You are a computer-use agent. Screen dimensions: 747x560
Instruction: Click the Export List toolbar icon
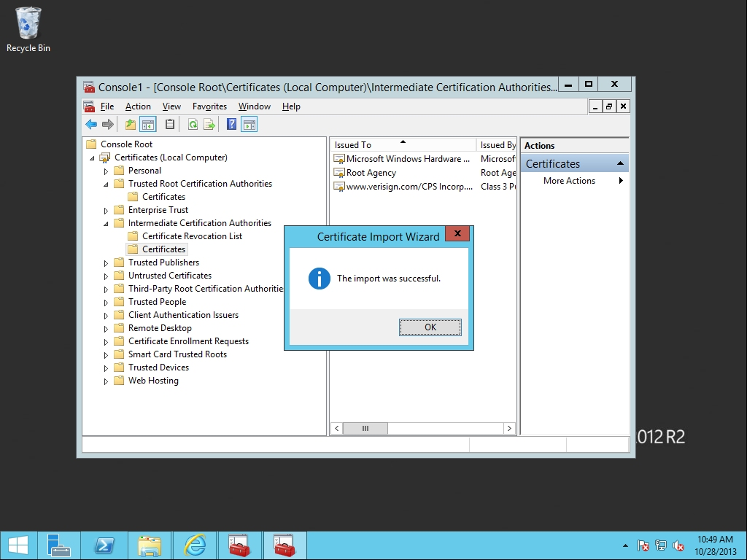point(209,125)
